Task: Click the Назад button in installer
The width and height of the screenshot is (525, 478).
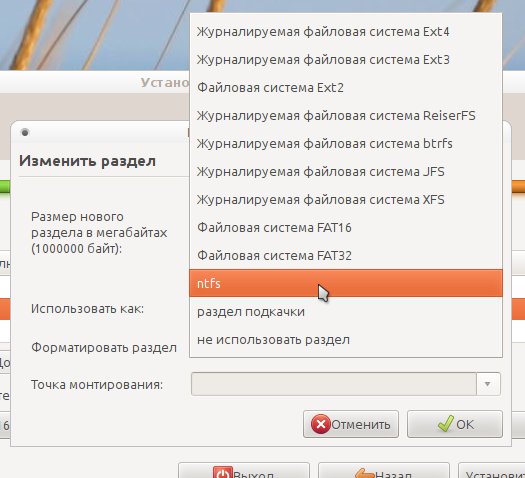Action: (x=384, y=471)
